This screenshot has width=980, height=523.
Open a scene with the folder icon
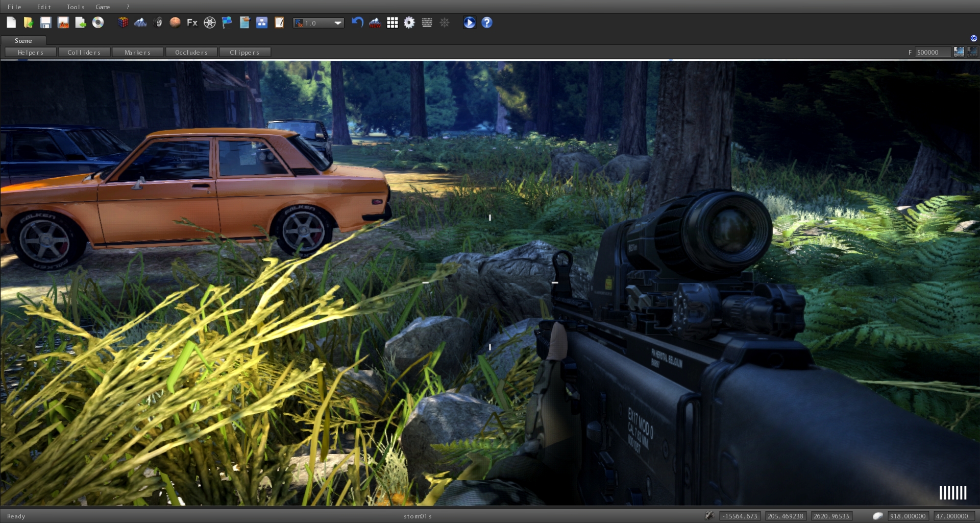(29, 22)
